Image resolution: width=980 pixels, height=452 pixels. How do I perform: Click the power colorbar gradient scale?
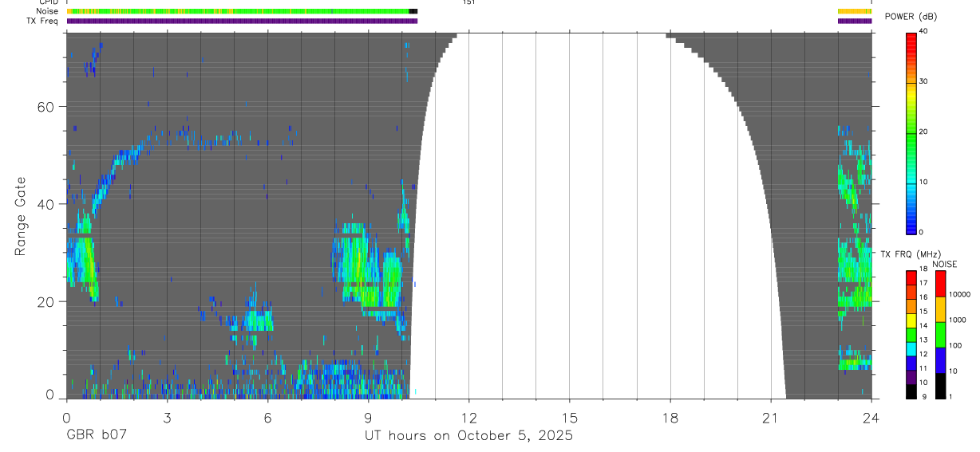[x=911, y=132]
